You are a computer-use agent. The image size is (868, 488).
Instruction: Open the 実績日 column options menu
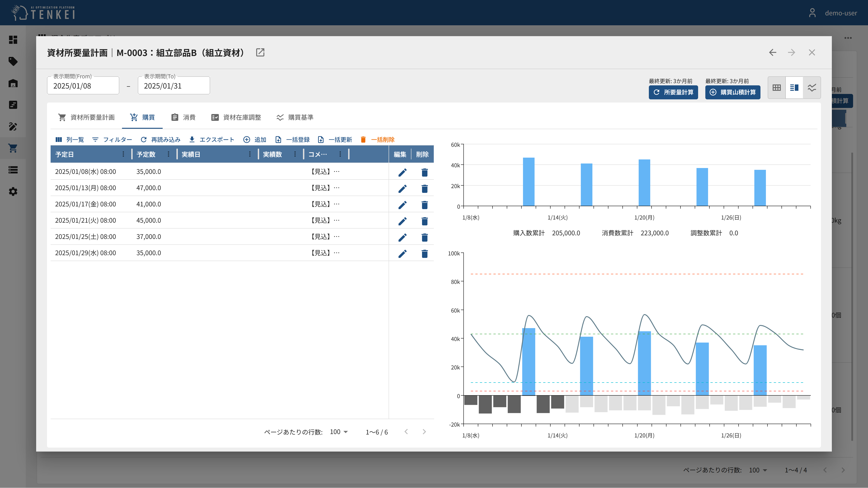point(250,154)
